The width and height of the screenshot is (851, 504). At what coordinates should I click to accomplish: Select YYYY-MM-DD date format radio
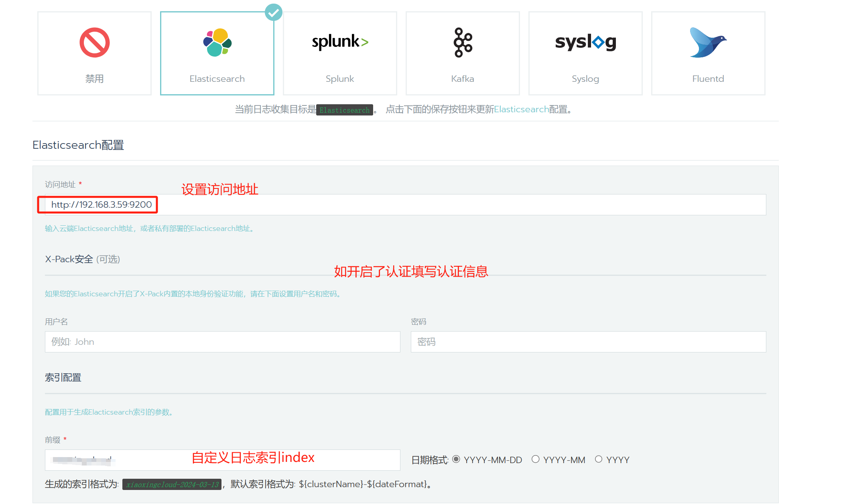[456, 459]
